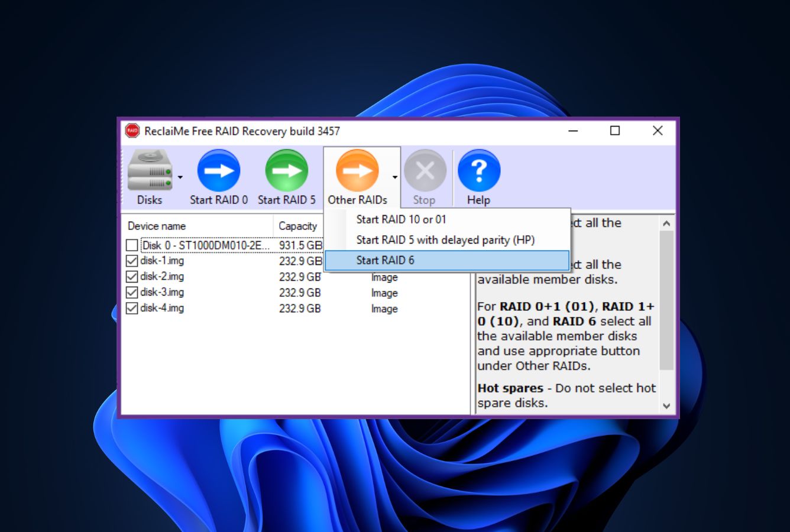Uncheck the disk-2.img checkbox
Image resolution: width=790 pixels, height=532 pixels.
point(132,277)
